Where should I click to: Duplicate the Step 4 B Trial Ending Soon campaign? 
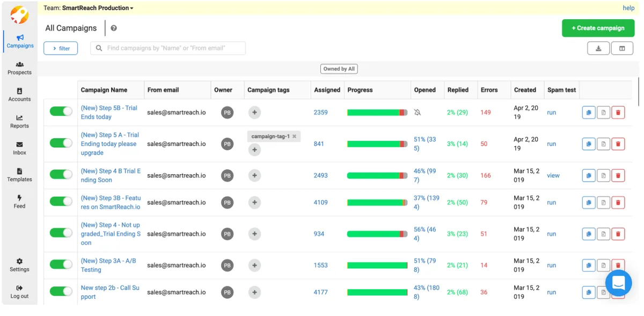[x=589, y=176]
